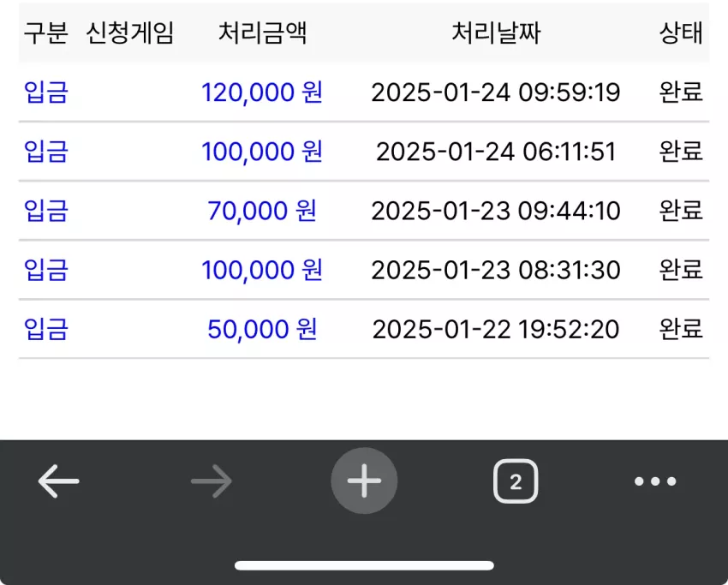Select date 2025-01-23 08:31:30
The height and width of the screenshot is (585, 728).
tap(496, 270)
